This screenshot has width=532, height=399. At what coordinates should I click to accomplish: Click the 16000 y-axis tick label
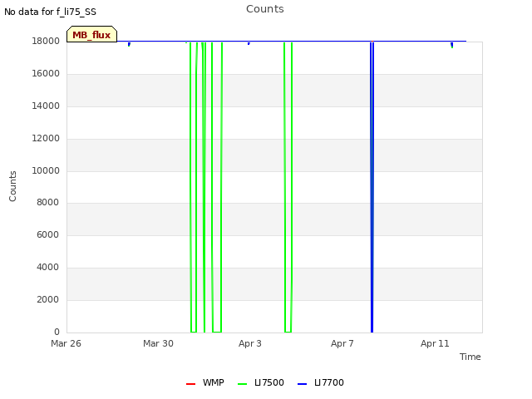click(46, 74)
